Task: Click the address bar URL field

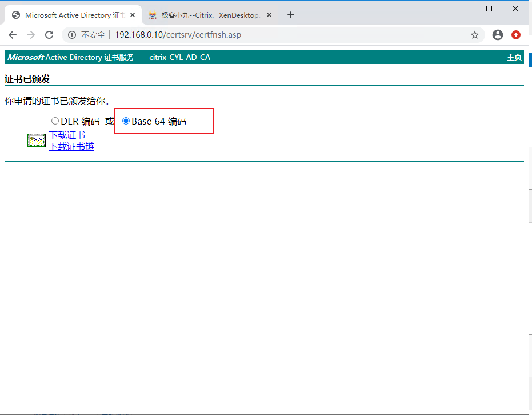Action: tap(286, 35)
